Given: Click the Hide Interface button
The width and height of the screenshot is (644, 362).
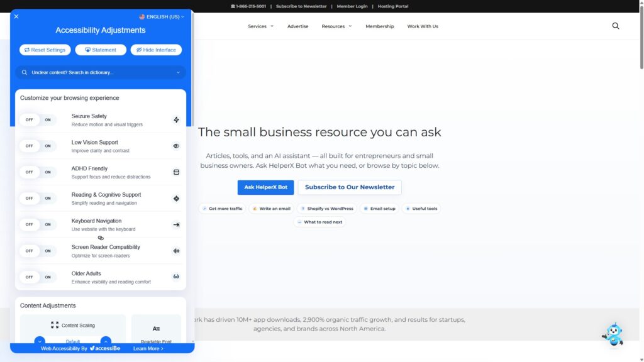Looking at the screenshot, I should [x=156, y=50].
